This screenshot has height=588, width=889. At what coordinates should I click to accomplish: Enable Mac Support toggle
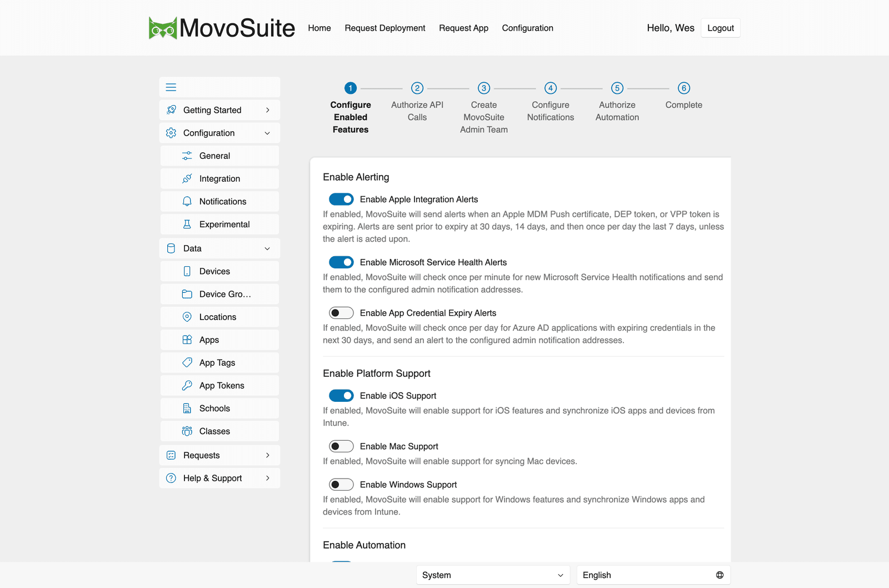[341, 446]
